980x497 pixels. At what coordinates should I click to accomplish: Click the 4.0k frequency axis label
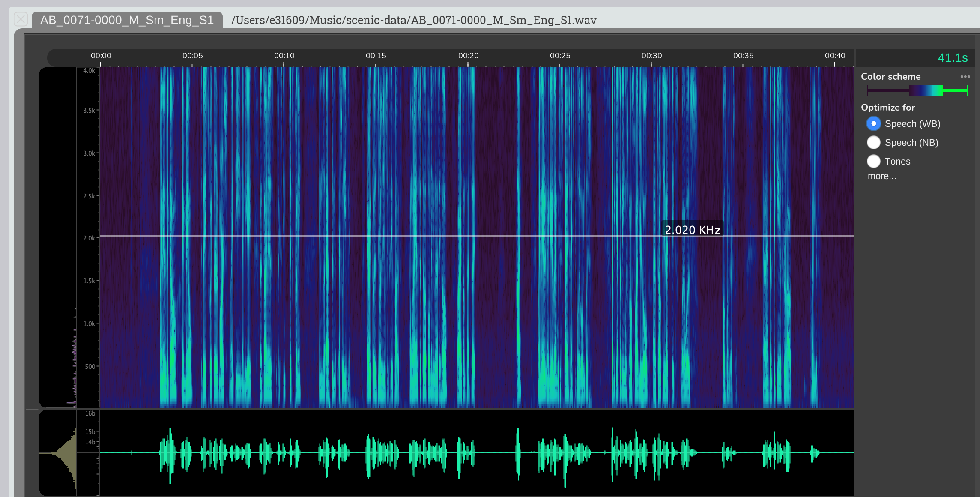click(x=89, y=71)
